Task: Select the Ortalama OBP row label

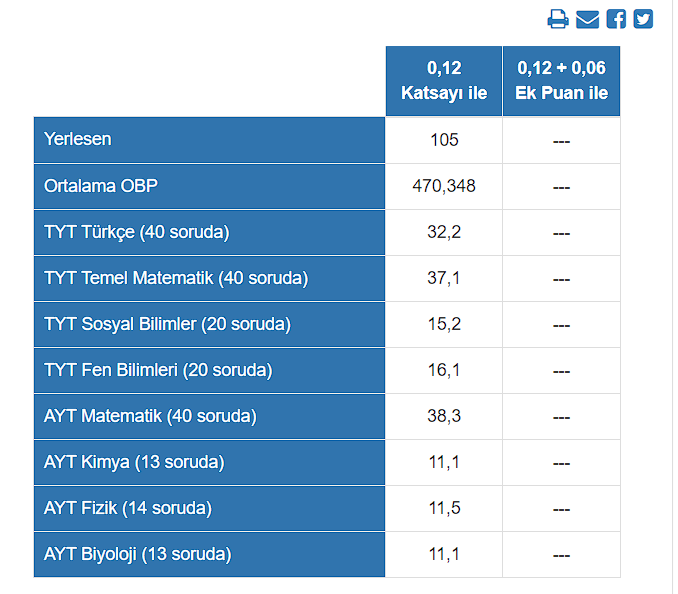Action: (x=101, y=186)
